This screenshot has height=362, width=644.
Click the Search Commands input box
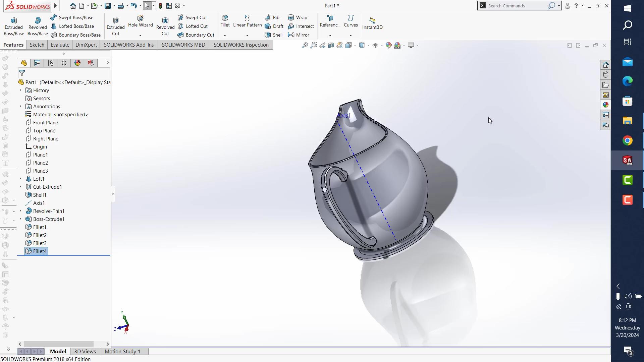coord(517,6)
